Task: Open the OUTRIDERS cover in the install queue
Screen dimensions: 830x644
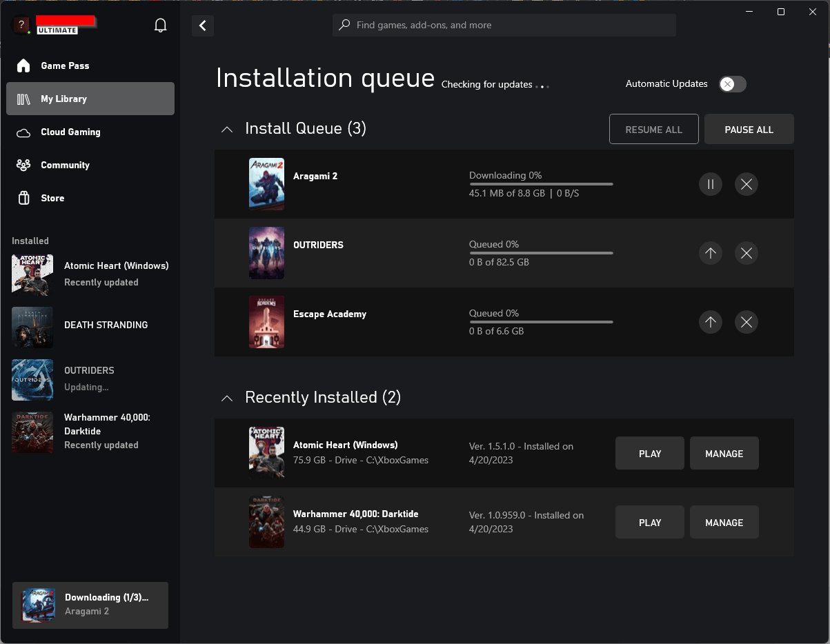Action: pos(266,253)
